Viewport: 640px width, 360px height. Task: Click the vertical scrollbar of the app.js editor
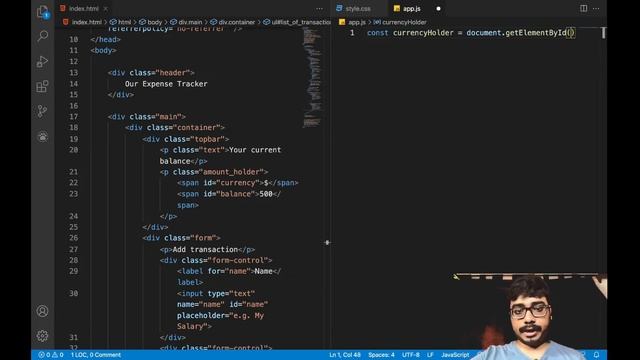(604, 33)
